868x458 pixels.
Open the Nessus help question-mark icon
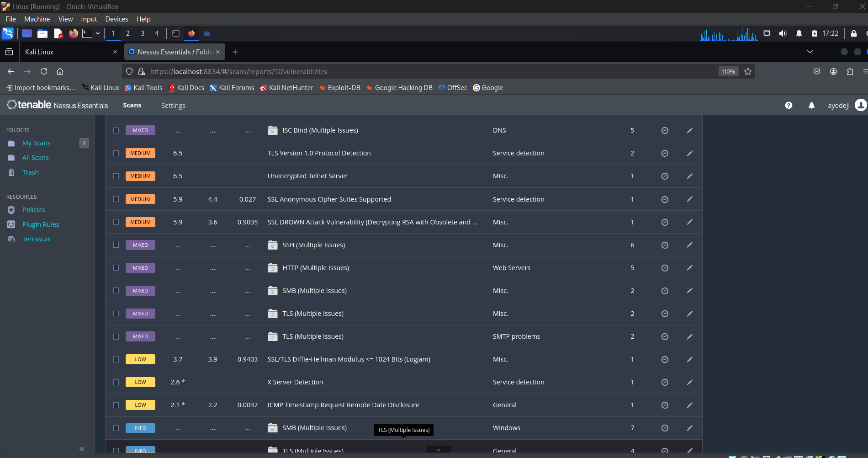(x=789, y=105)
